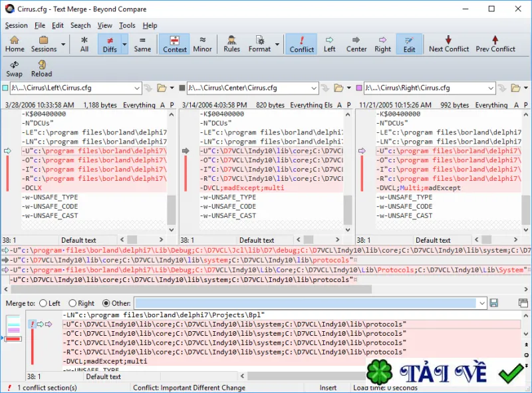Open the Right file path dropdown

(x=491, y=88)
